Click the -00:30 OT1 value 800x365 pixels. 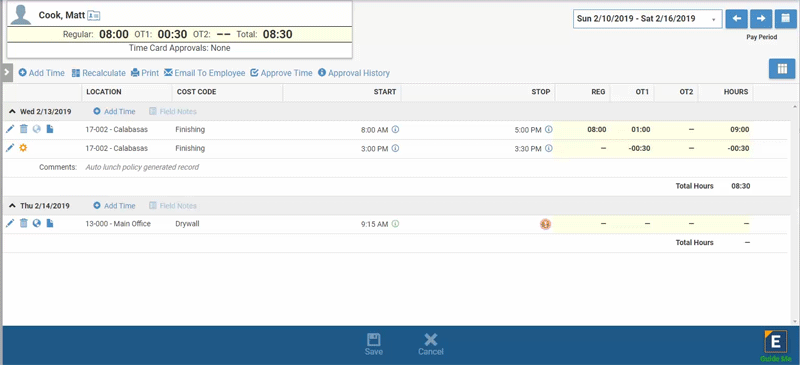tap(640, 149)
